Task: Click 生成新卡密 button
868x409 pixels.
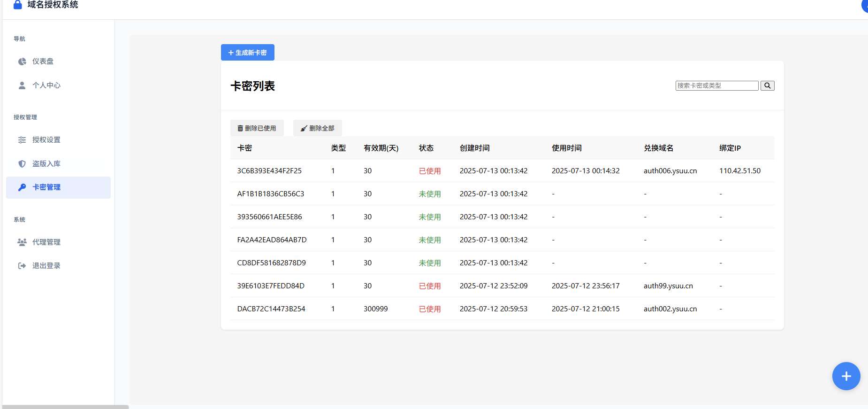Action: coord(247,53)
